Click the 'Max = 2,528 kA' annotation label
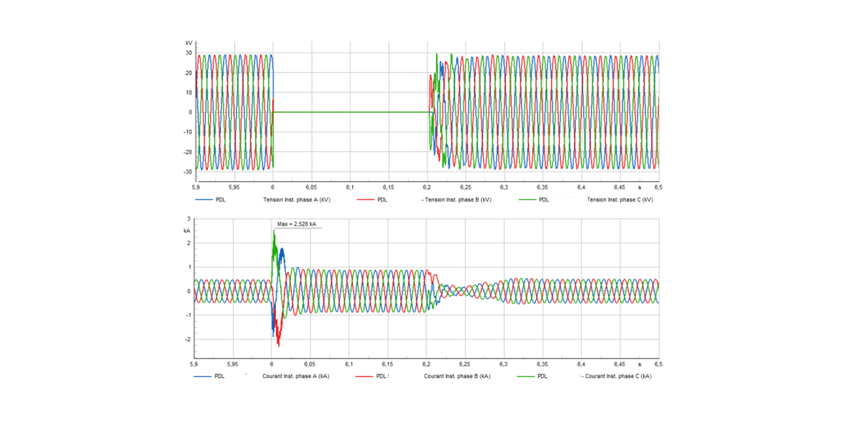This screenshot has width=868, height=427. (297, 224)
